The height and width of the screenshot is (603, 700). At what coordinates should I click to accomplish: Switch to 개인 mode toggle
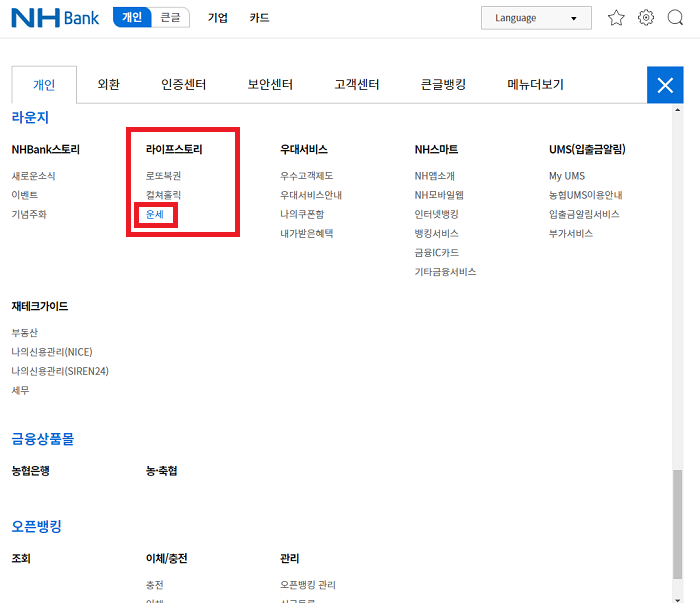coord(132,17)
